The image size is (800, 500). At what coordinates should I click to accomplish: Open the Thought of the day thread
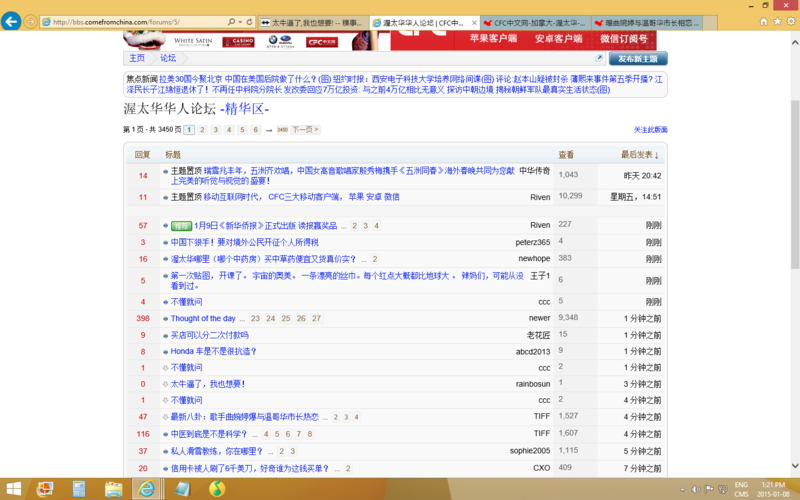[x=203, y=318]
